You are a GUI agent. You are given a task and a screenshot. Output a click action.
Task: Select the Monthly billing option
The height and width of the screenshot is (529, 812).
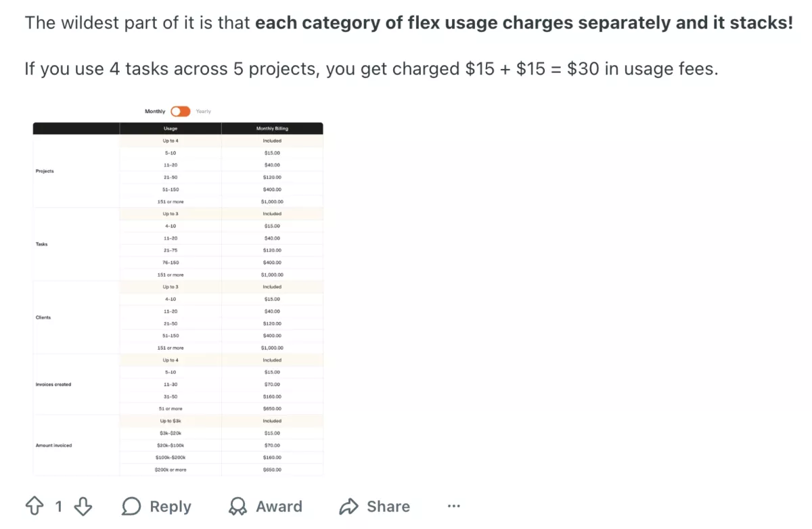pyautogui.click(x=154, y=111)
